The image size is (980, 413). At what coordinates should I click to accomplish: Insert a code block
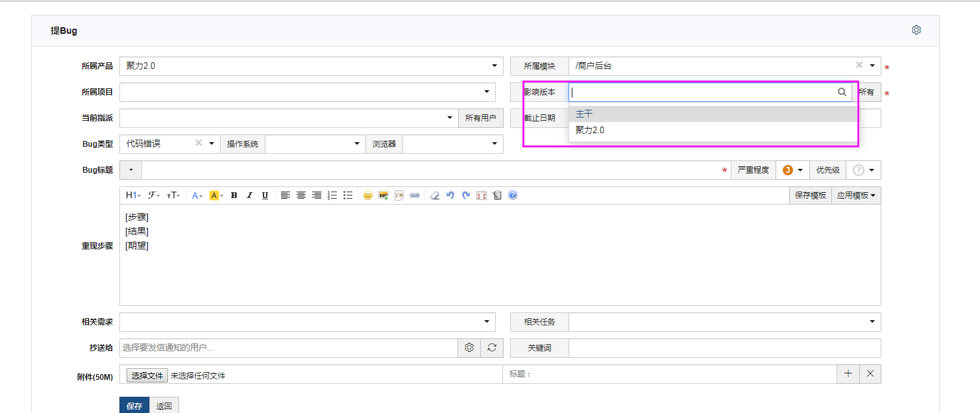click(x=399, y=195)
